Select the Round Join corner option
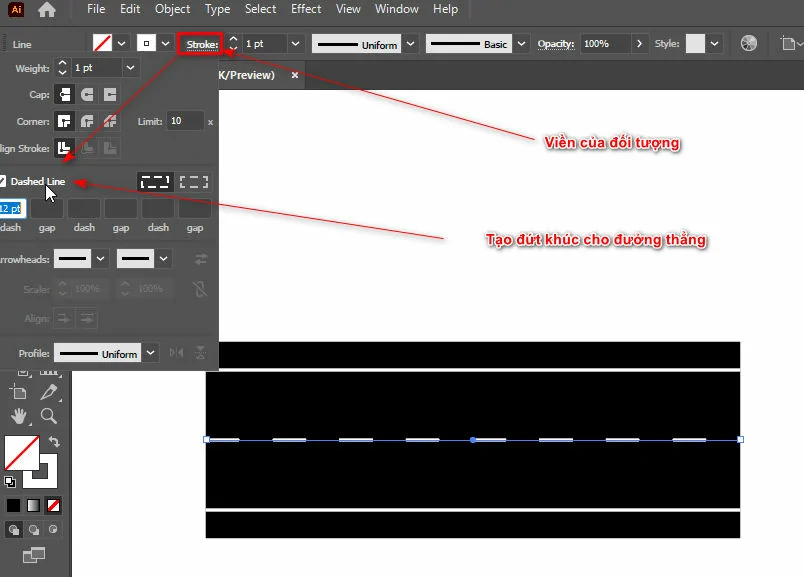This screenshot has height=577, width=804. pos(87,121)
